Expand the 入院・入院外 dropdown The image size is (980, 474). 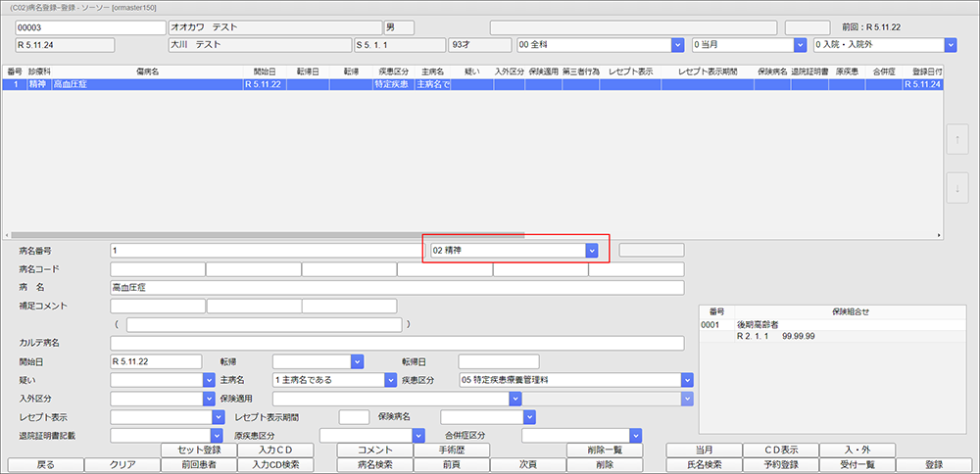949,45
